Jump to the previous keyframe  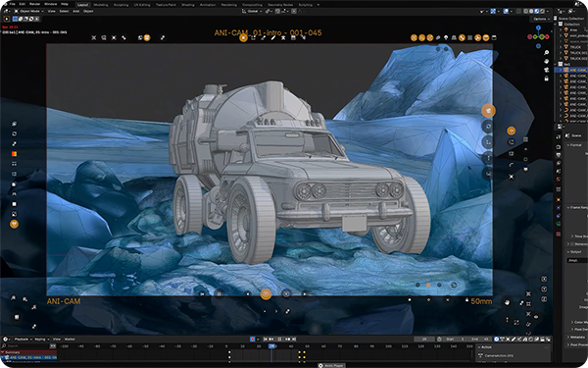click(x=271, y=340)
